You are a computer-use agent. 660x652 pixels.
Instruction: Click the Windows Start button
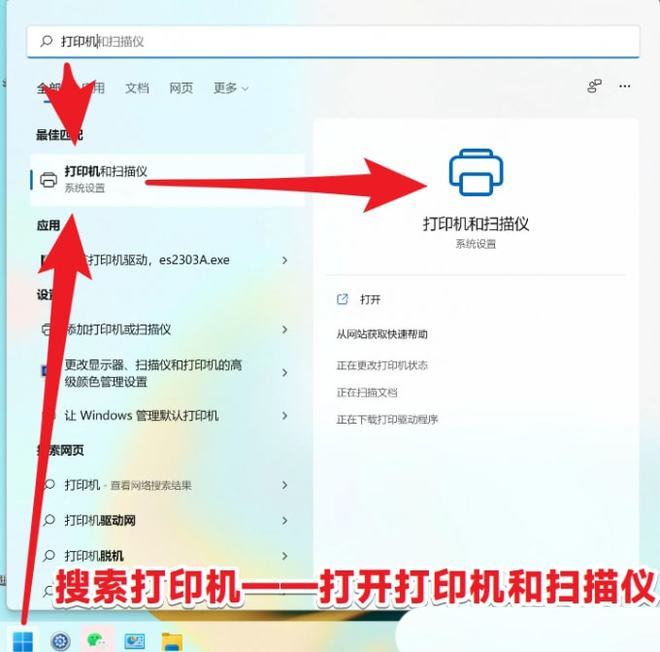pos(22,640)
